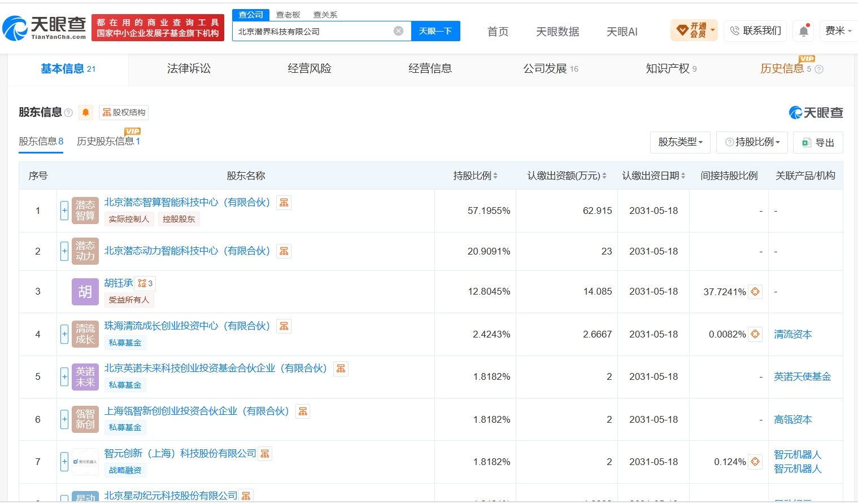858x504 pixels.
Task: Open the 经营风险 tab
Action: point(310,69)
